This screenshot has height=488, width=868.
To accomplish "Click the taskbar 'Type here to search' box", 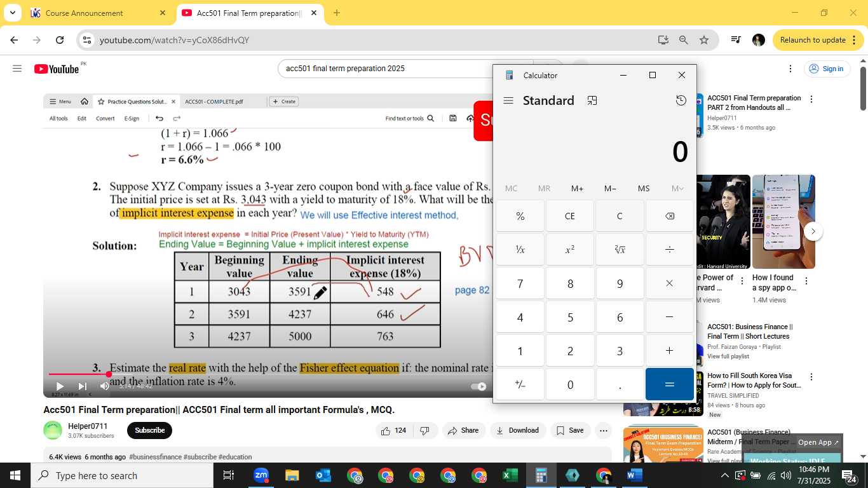I will click(121, 475).
